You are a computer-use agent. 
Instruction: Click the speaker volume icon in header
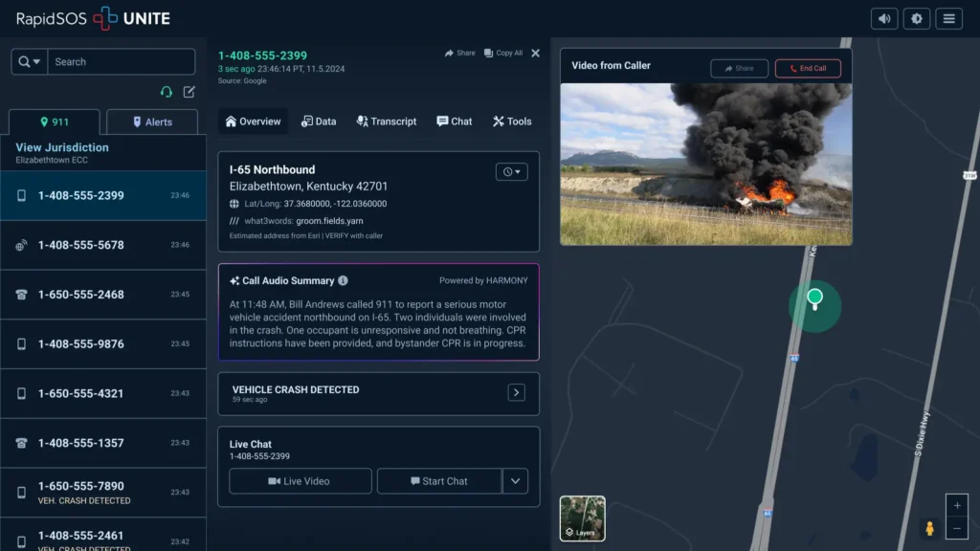884,18
